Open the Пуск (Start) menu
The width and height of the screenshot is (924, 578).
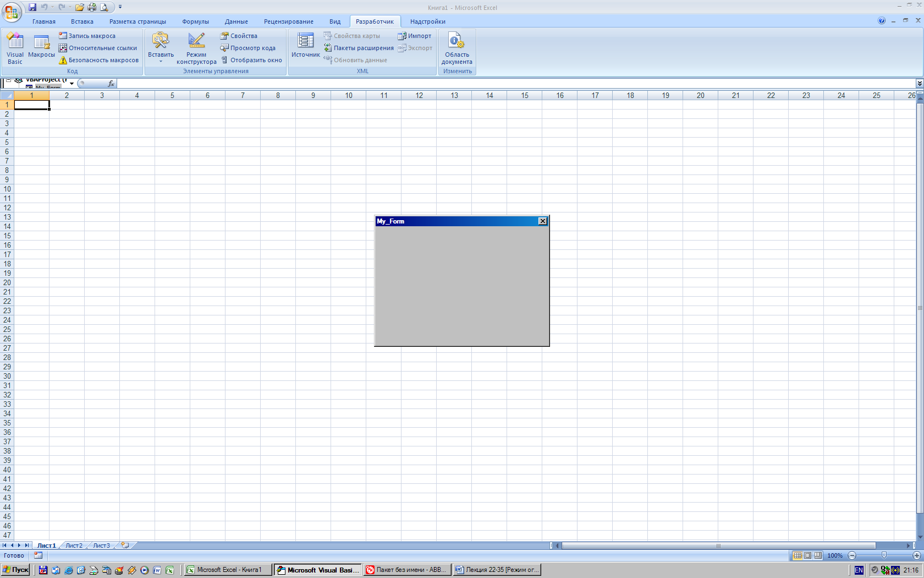click(15, 570)
